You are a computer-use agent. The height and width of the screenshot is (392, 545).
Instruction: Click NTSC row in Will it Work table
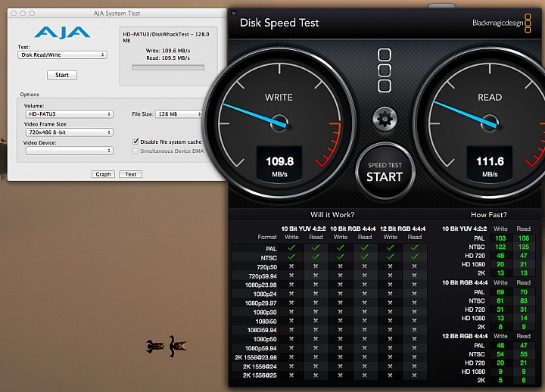pyautogui.click(x=329, y=257)
